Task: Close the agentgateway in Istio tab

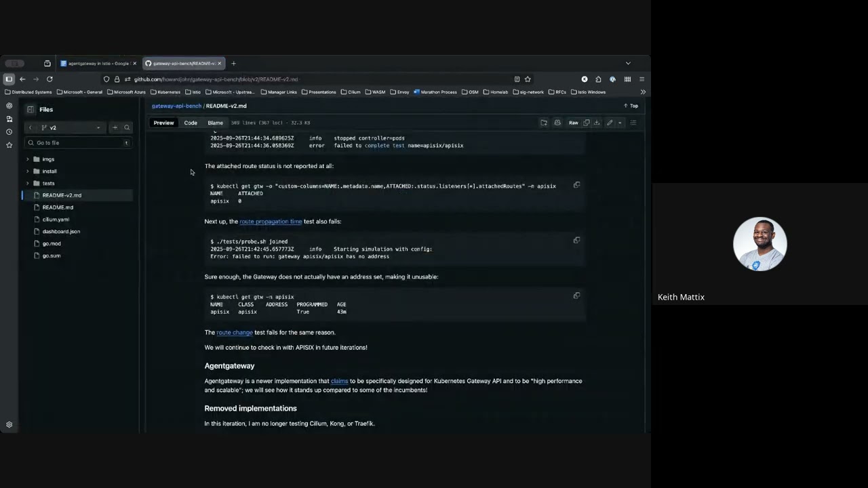Action: tap(134, 64)
